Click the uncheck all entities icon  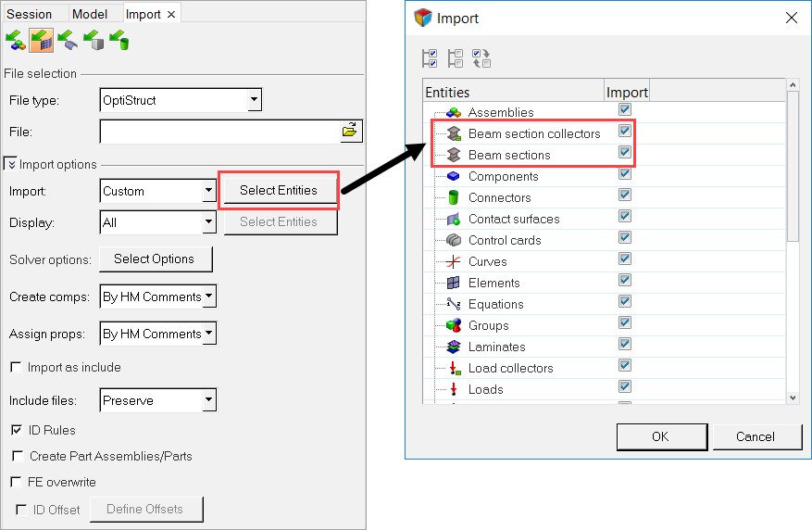point(456,58)
